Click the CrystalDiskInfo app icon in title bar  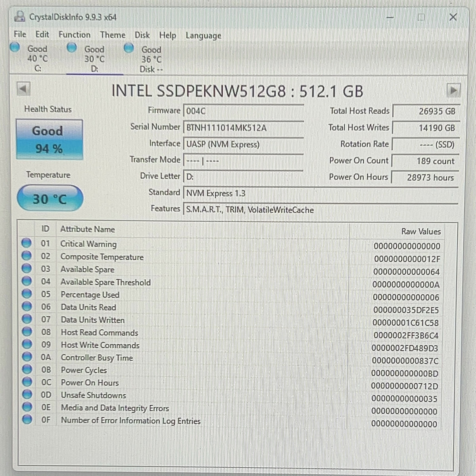tap(19, 17)
